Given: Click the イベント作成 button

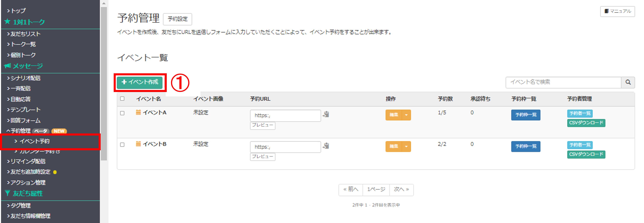Looking at the screenshot, I should [x=140, y=82].
